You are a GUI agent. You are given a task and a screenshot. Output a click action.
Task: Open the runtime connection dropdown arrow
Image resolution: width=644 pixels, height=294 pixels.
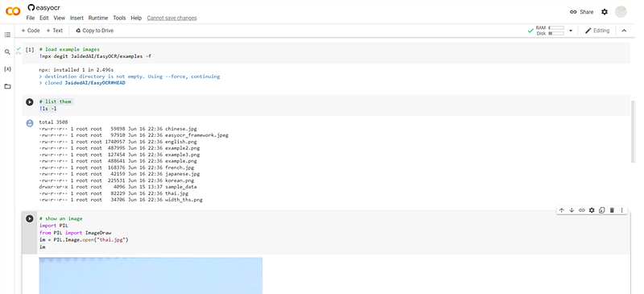click(571, 31)
